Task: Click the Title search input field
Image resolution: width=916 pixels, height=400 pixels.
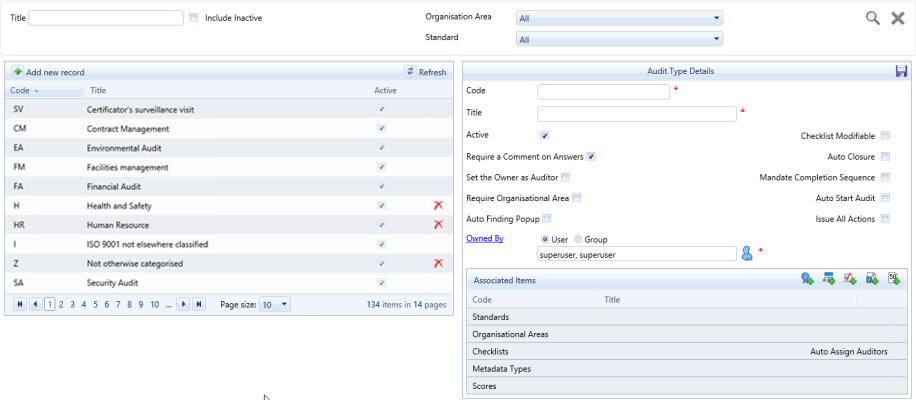Action: coord(106,18)
